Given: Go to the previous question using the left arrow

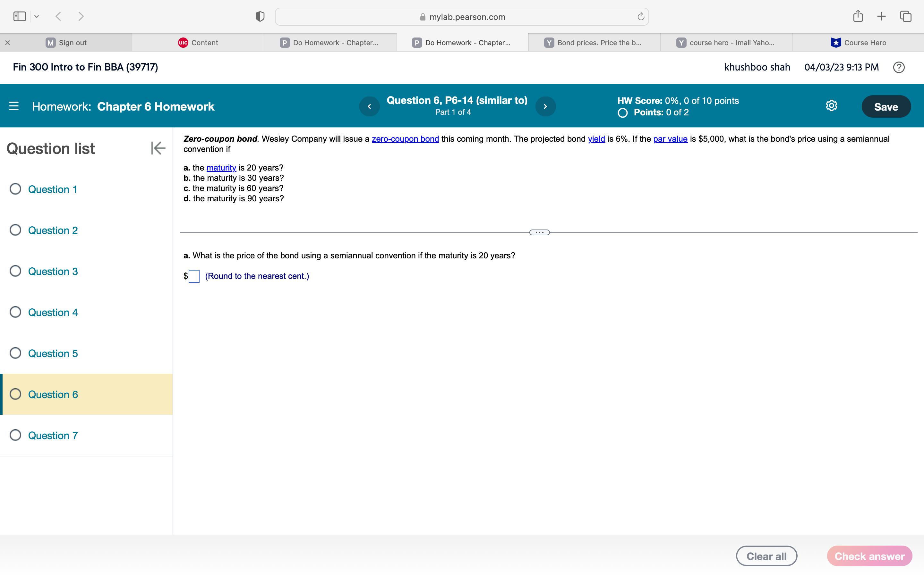Looking at the screenshot, I should point(369,106).
